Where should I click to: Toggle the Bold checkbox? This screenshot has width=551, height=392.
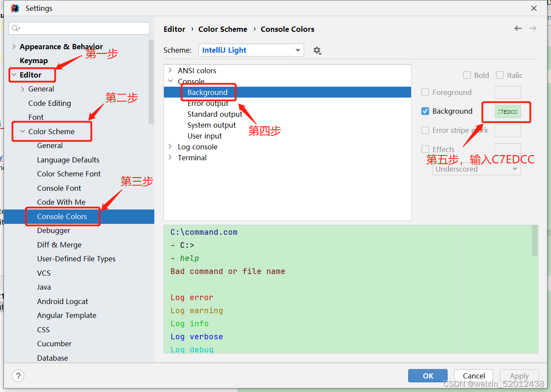point(467,75)
